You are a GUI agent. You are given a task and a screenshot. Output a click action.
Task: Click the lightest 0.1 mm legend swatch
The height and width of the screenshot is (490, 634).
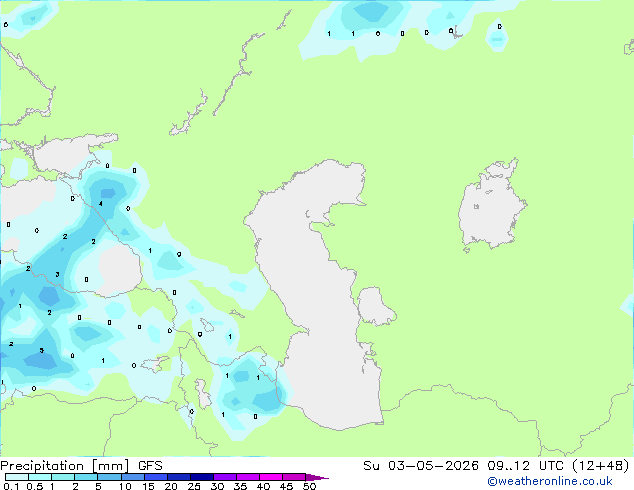point(17,477)
